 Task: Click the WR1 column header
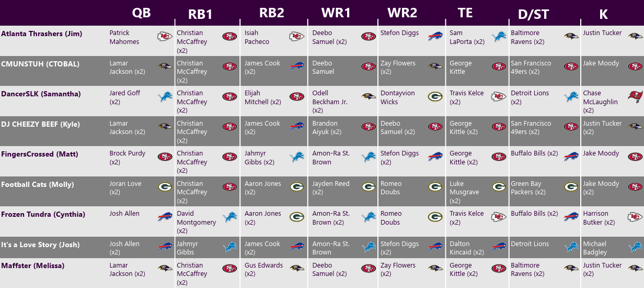point(336,13)
